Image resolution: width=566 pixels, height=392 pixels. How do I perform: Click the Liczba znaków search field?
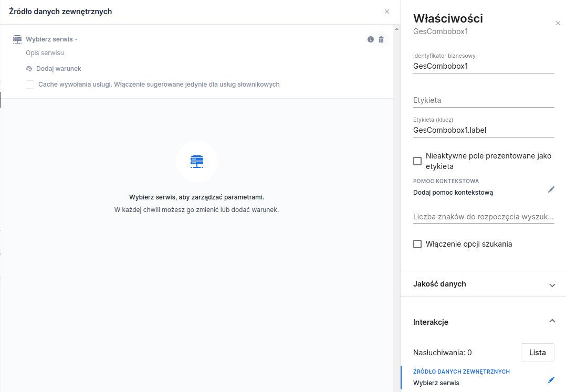point(484,217)
